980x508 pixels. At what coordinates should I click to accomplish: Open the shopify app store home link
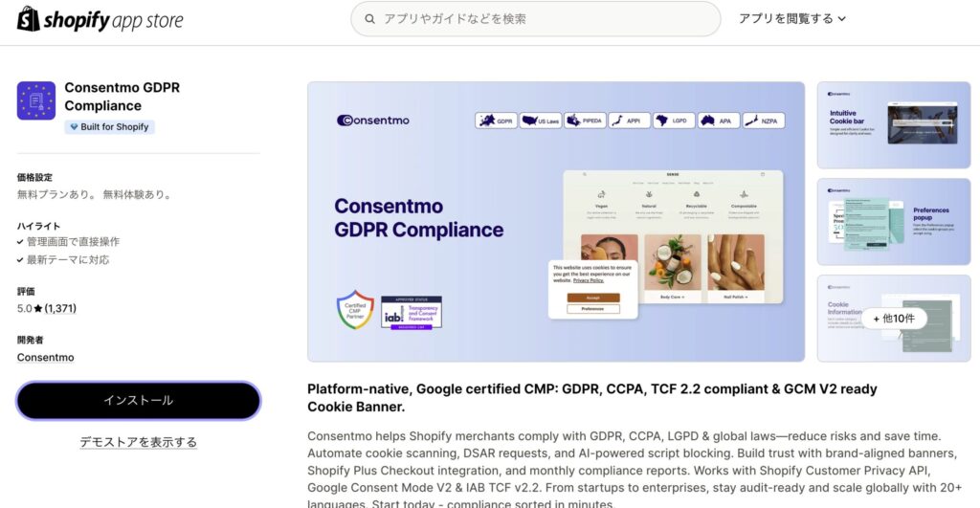tap(100, 19)
